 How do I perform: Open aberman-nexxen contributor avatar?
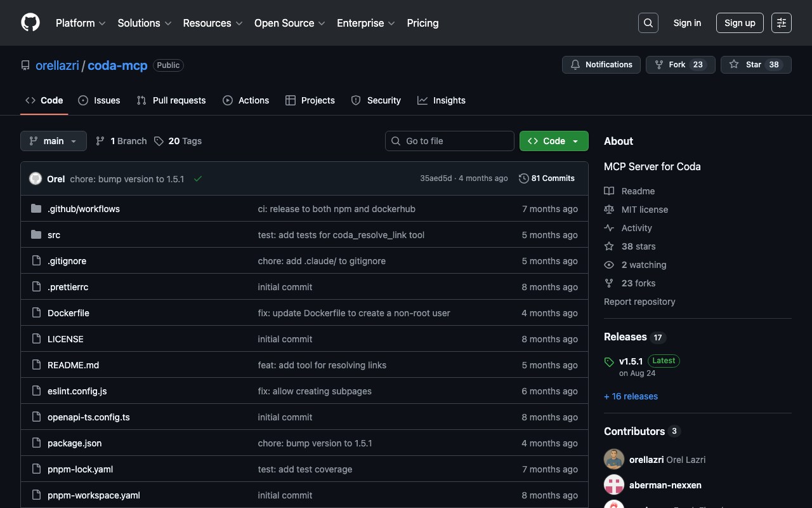point(614,485)
